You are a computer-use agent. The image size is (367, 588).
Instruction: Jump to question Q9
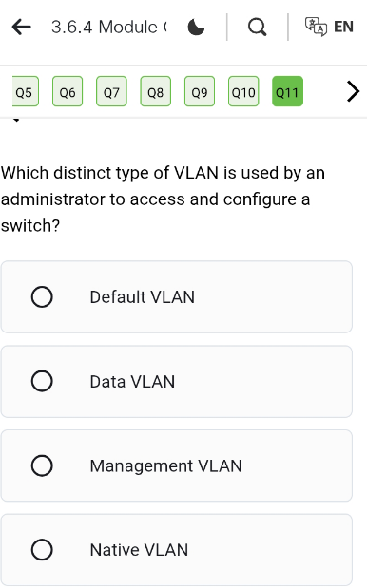coord(200,91)
